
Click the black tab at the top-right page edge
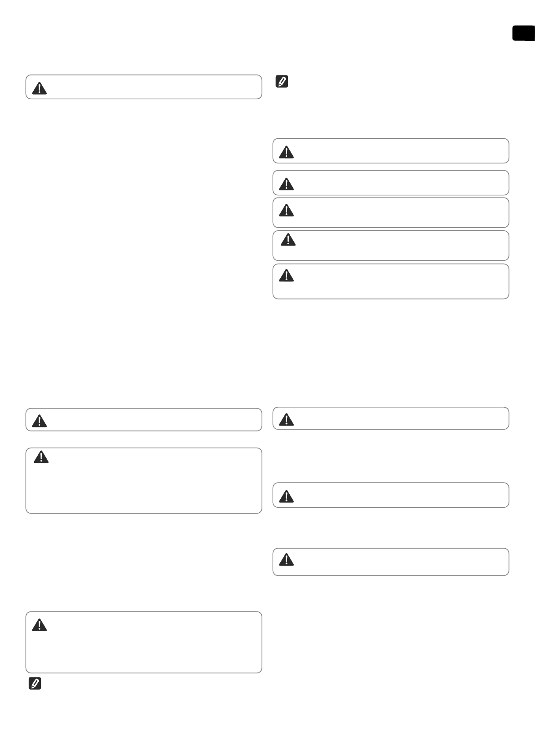point(523,34)
